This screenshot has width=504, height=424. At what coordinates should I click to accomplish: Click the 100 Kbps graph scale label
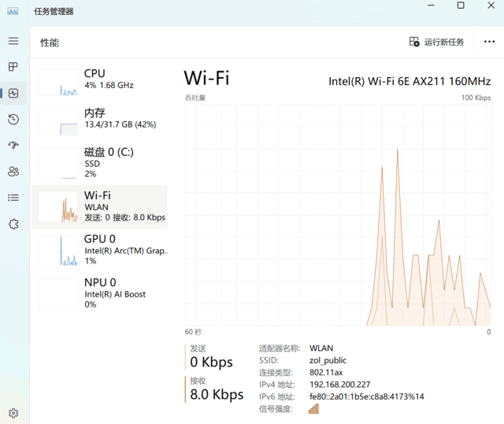click(476, 98)
